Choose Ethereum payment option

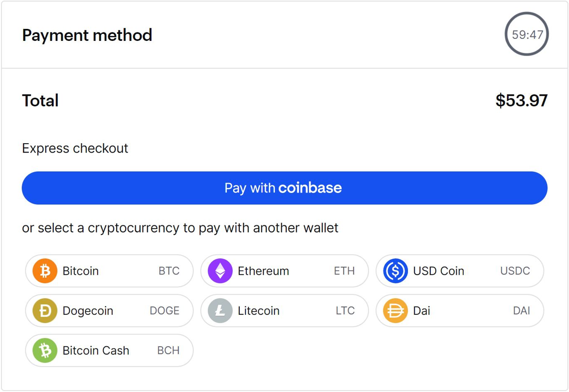pyautogui.click(x=284, y=271)
